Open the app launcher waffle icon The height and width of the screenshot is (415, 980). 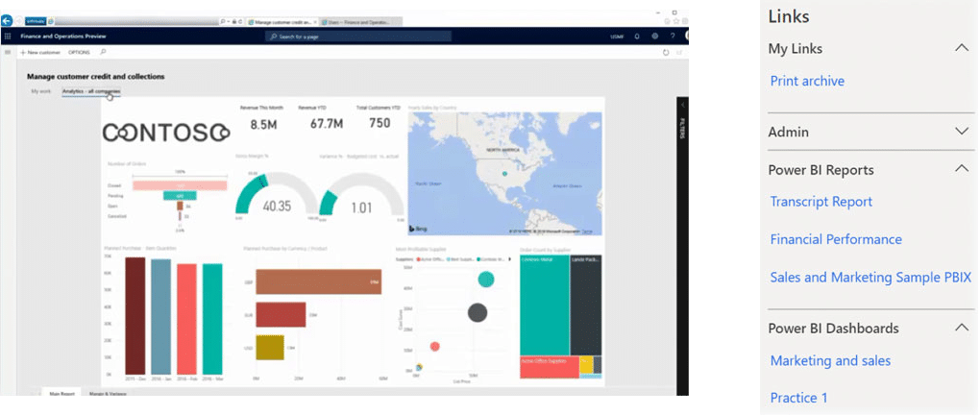8,37
